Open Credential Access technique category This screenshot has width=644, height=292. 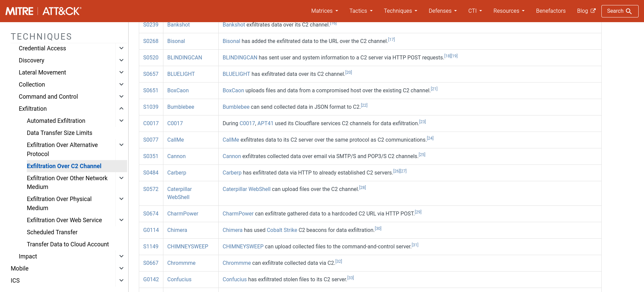pos(42,48)
